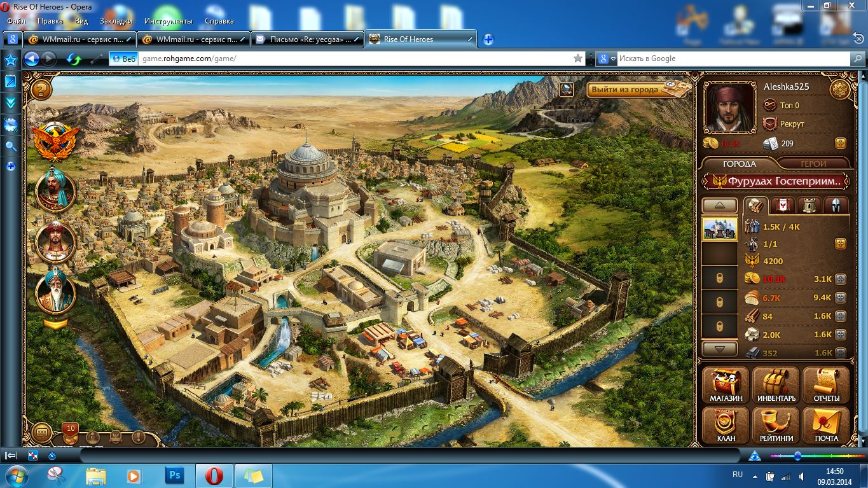Open the Инструменты menu
Viewport: 868px width, 488px height.
click(169, 21)
